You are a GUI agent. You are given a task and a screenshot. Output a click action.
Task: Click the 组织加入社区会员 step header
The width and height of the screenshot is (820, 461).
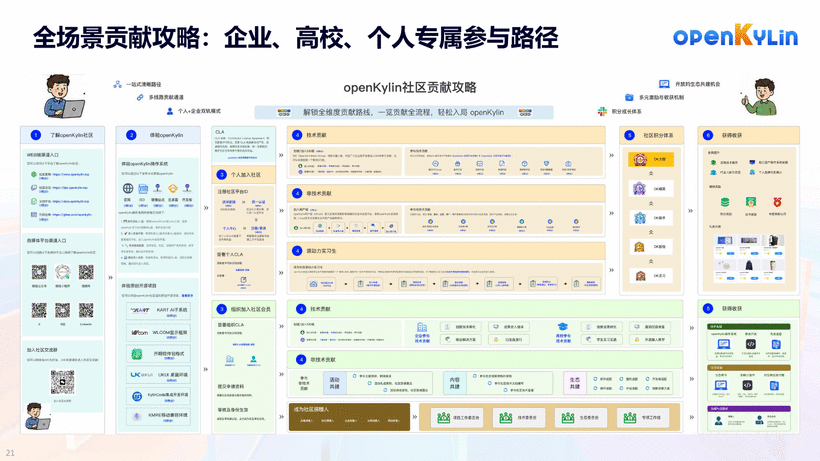[x=244, y=309]
